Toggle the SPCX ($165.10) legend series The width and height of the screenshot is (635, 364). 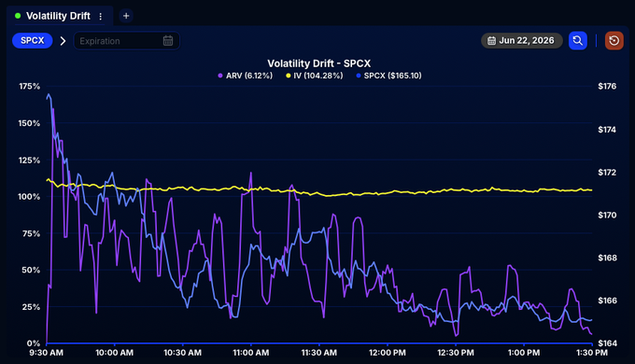point(389,76)
